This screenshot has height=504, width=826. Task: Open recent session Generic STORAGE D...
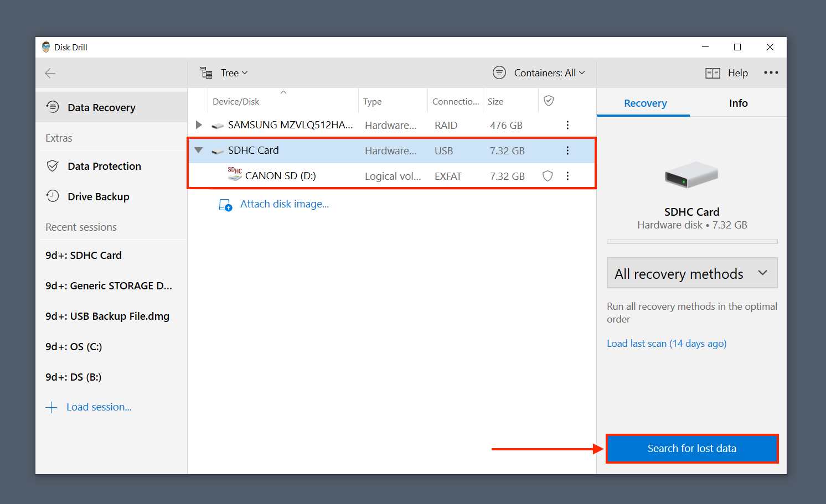[x=111, y=285]
